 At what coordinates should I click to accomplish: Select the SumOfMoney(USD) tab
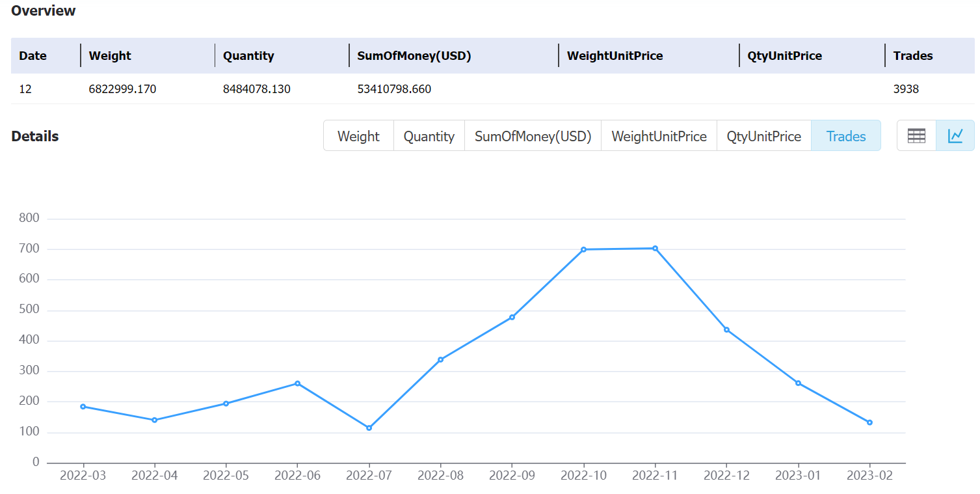click(533, 136)
